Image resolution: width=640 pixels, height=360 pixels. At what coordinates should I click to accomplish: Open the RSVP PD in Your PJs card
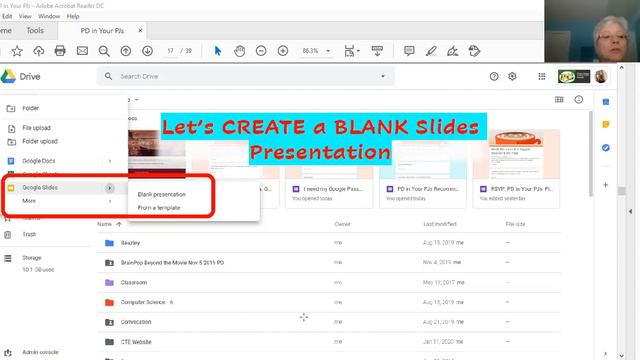516,169
